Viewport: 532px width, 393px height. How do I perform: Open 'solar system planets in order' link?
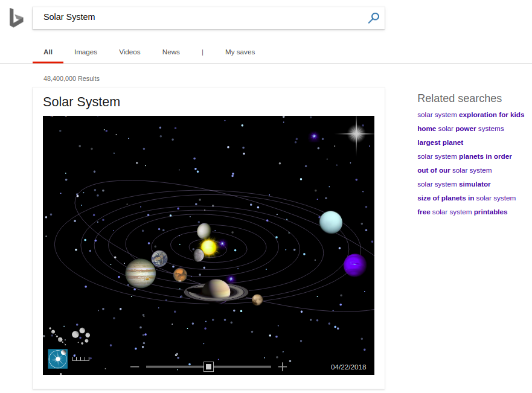click(x=464, y=156)
